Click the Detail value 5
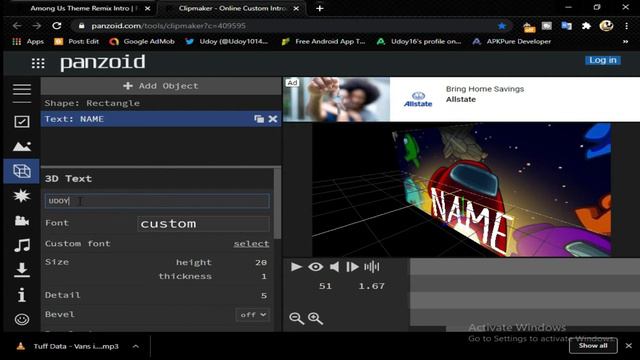The height and width of the screenshot is (360, 640). [264, 296]
